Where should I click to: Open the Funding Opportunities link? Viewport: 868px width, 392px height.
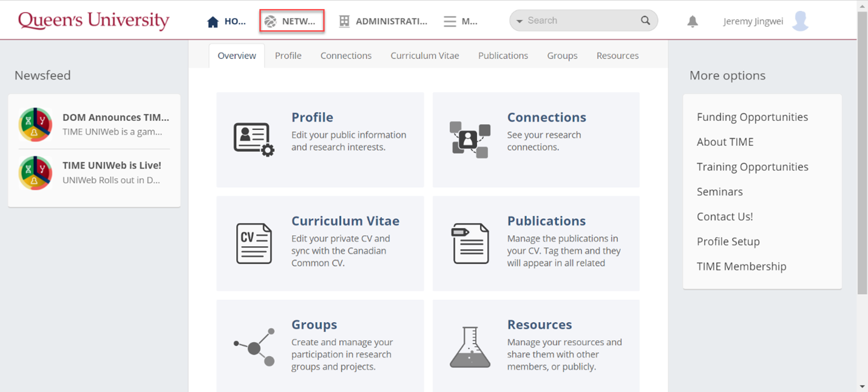752,117
